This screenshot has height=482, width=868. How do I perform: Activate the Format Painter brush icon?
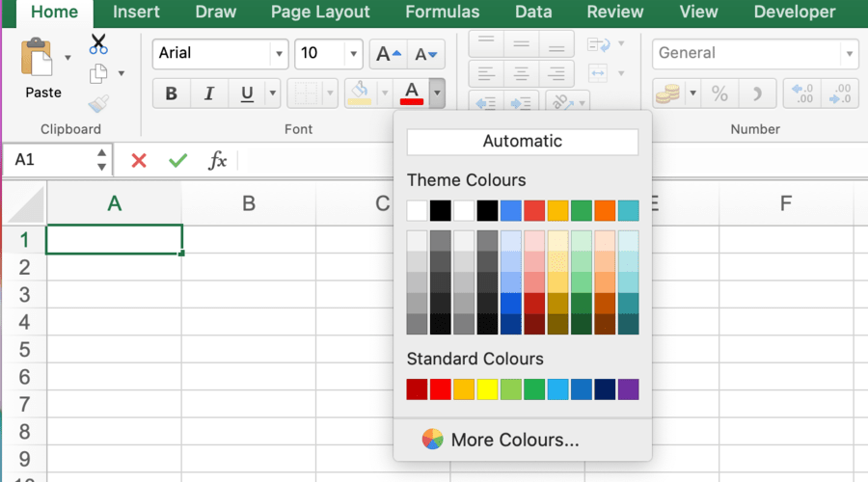point(98,103)
